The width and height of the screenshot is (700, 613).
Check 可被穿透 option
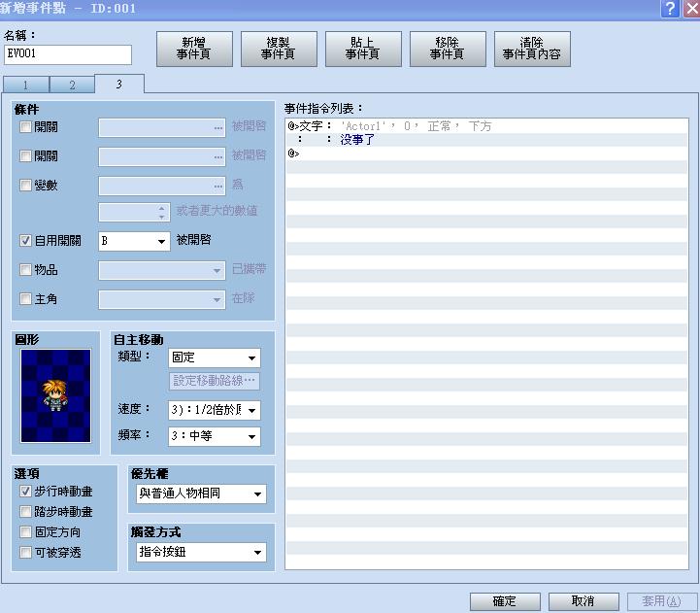(25, 553)
